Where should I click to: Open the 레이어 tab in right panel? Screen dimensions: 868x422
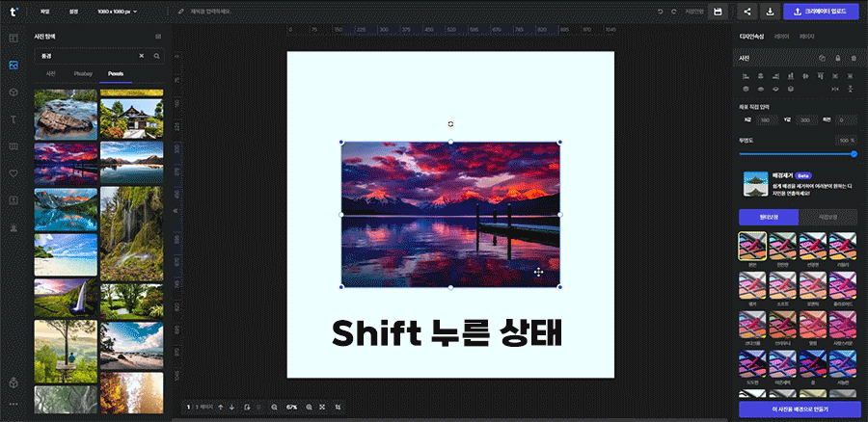[781, 36]
